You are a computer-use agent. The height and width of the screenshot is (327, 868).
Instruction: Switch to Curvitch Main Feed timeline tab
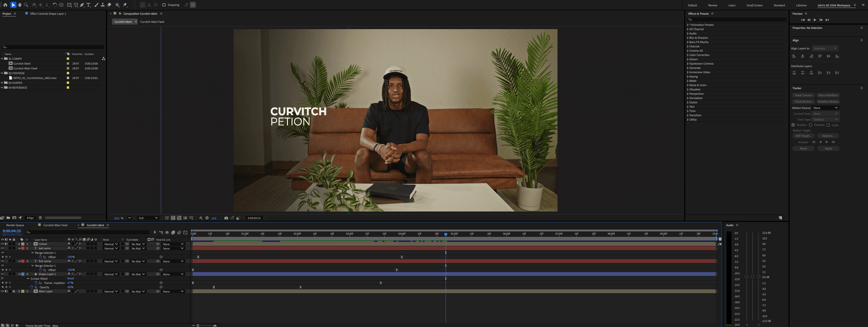click(55, 225)
